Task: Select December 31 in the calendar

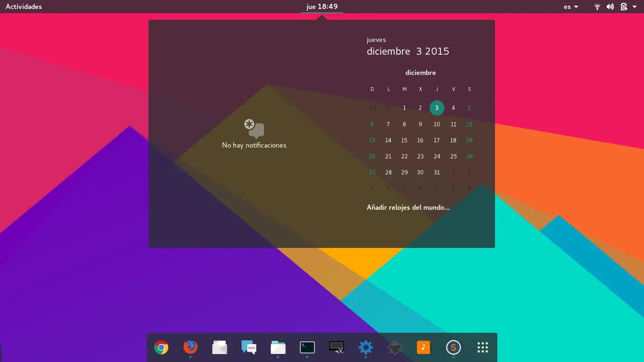Action: 437,173
